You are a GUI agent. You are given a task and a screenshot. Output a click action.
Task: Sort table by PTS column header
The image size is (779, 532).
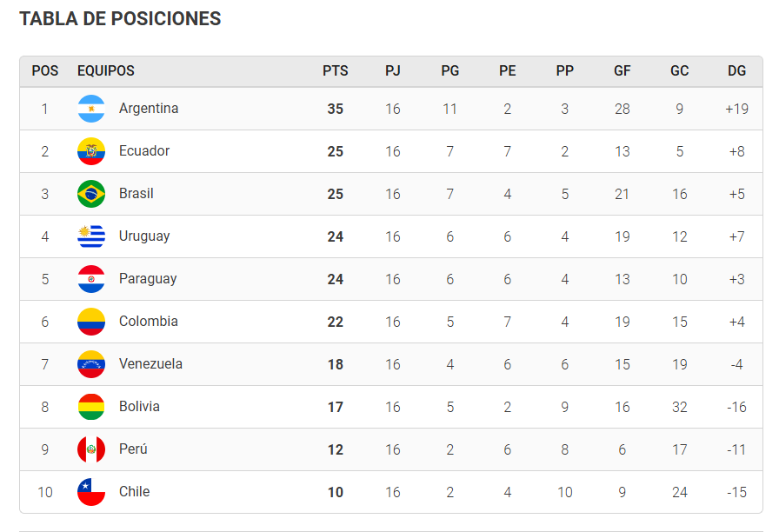tap(335, 71)
